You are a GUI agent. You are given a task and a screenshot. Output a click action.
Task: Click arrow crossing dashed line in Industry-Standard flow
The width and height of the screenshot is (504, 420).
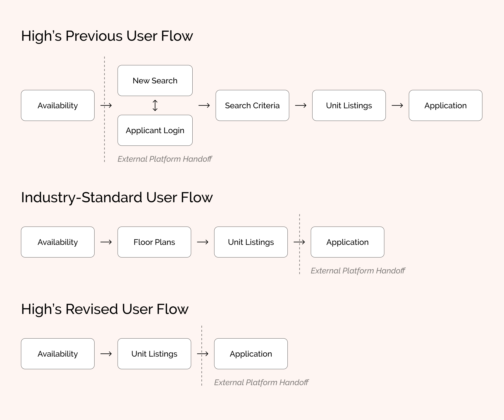[x=299, y=242]
